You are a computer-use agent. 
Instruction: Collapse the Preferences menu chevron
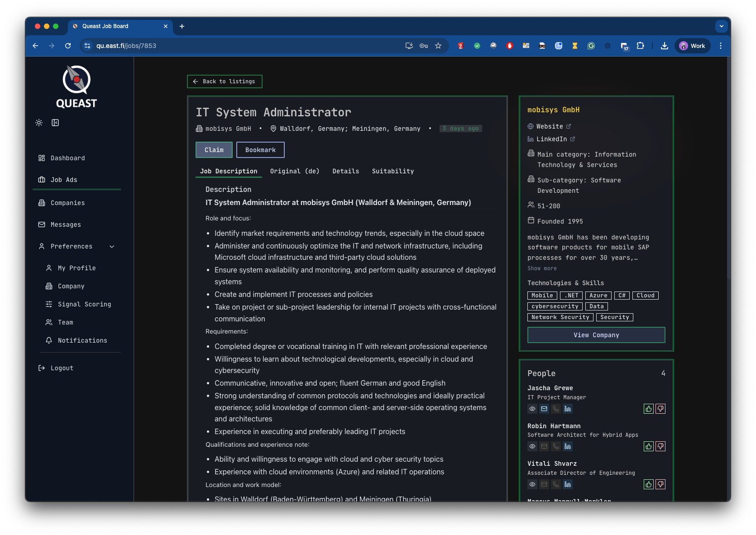pos(112,246)
